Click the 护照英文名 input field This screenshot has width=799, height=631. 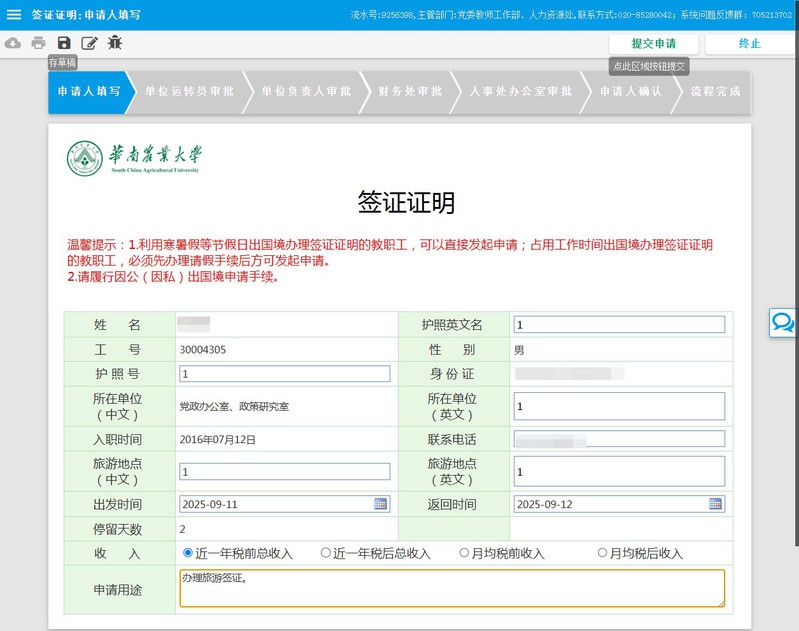[x=618, y=324]
